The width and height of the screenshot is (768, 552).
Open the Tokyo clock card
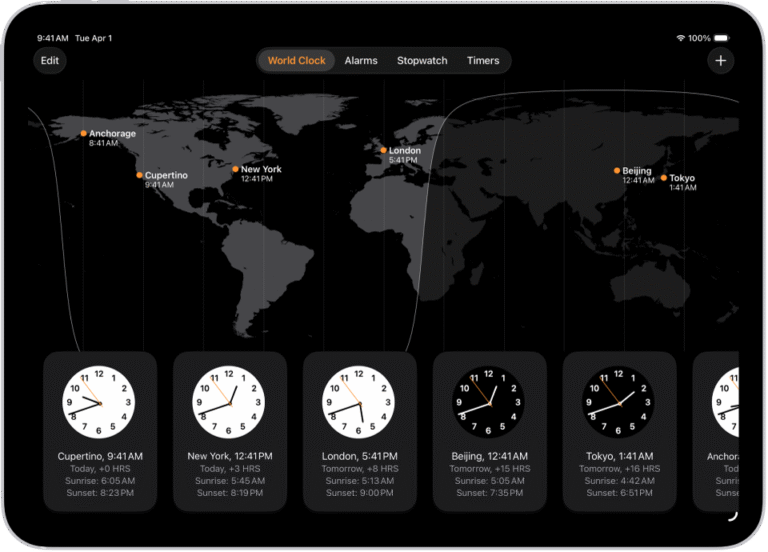(619, 431)
